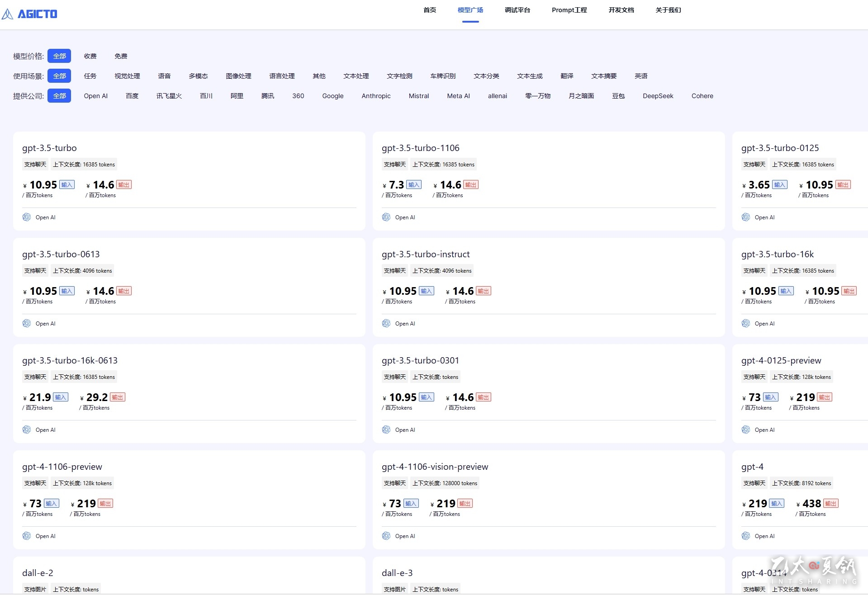The image size is (868, 595).
Task: Open the dall-e-2 model title
Action: [38, 573]
